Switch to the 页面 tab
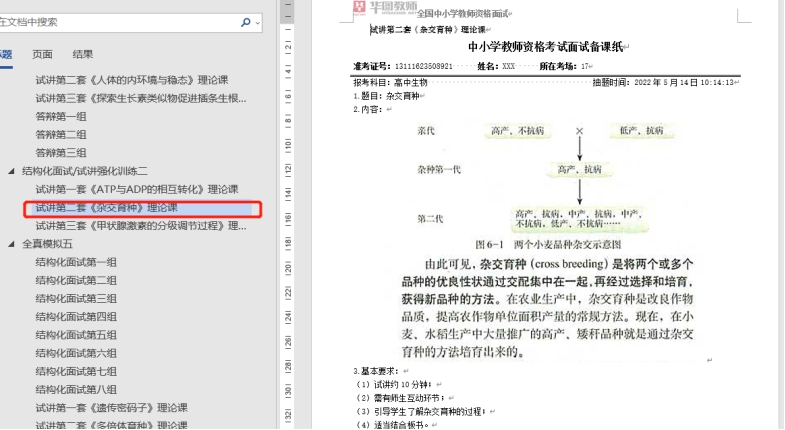Viewport: 785px width, 430px height. point(42,54)
